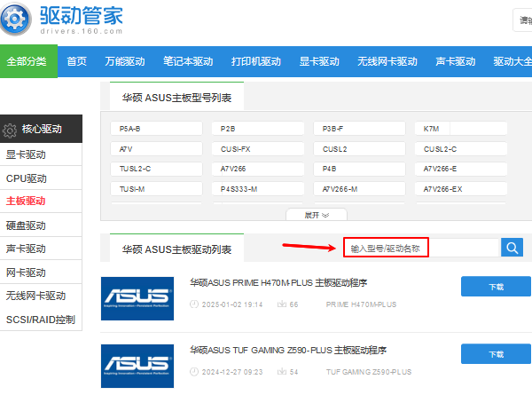Select the P5A-B motherboard model
This screenshot has height=395, width=532.
(156, 130)
